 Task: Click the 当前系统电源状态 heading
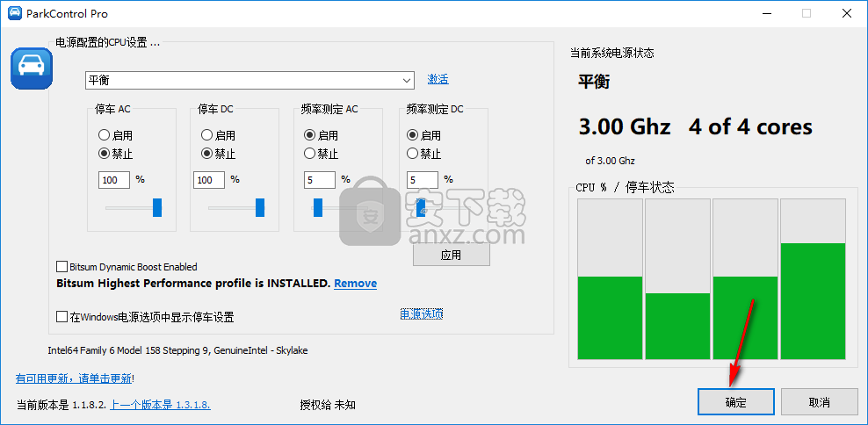tap(611, 53)
